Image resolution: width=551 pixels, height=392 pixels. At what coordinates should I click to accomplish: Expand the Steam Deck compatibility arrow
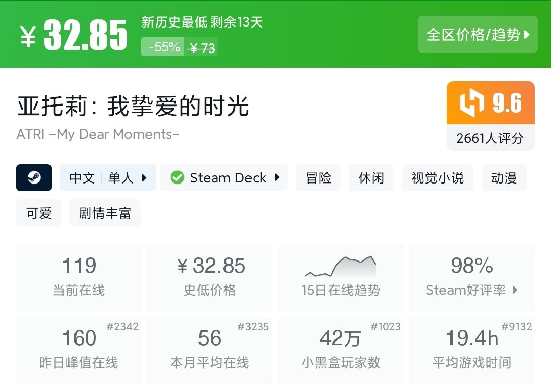[277, 177]
